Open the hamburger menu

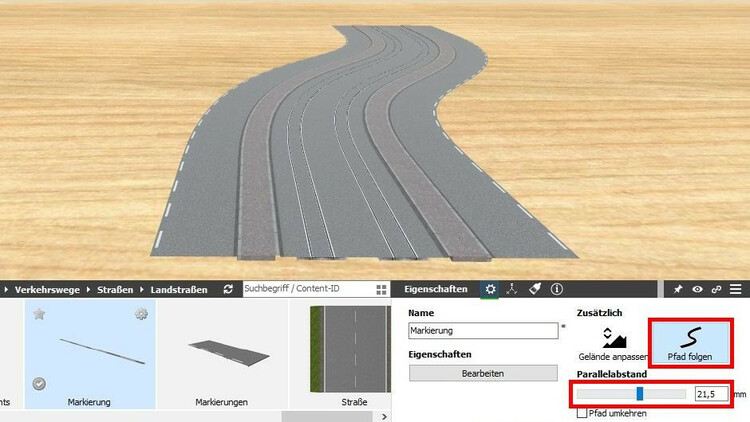tap(736, 289)
